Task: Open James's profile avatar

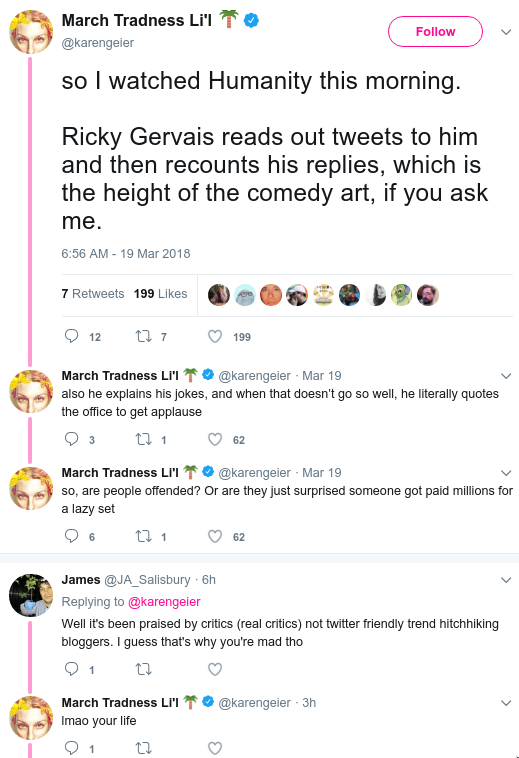Action: click(x=31, y=595)
